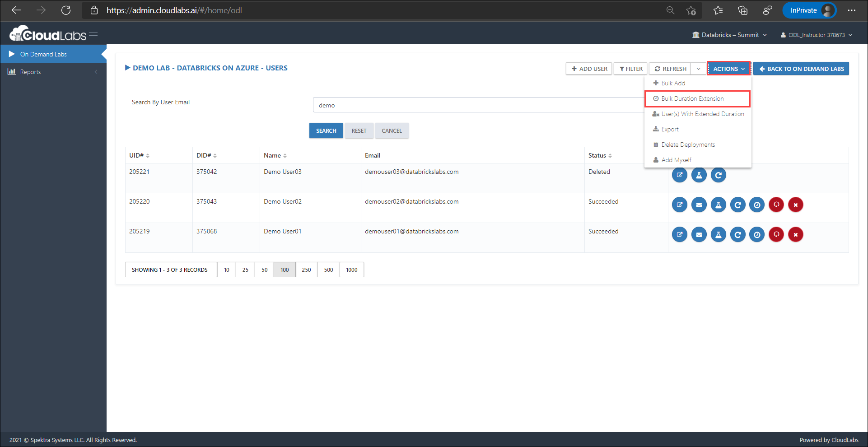Click BACK TO ON DEMAND LABS button
The height and width of the screenshot is (447, 868).
pos(801,69)
